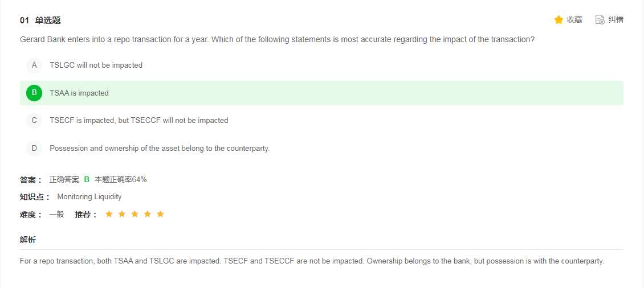This screenshot has height=288, width=644.
Task: Click the 纠错 error report icon
Action: click(600, 20)
